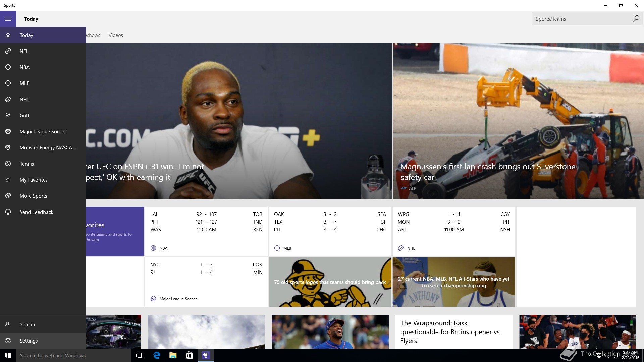
Task: Open the Major League Soccer scores tile
Action: [x=206, y=282]
